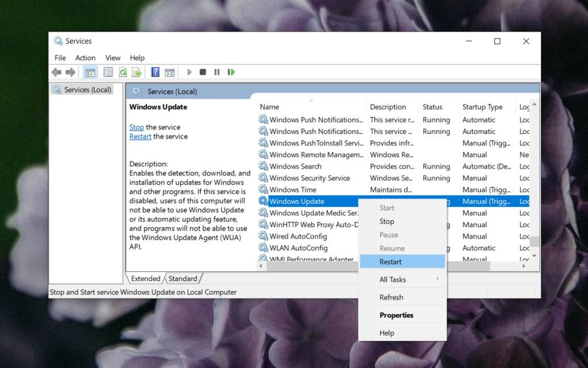Image resolution: width=588 pixels, height=368 pixels.
Task: Click the forward navigation arrow
Action: pyautogui.click(x=70, y=72)
